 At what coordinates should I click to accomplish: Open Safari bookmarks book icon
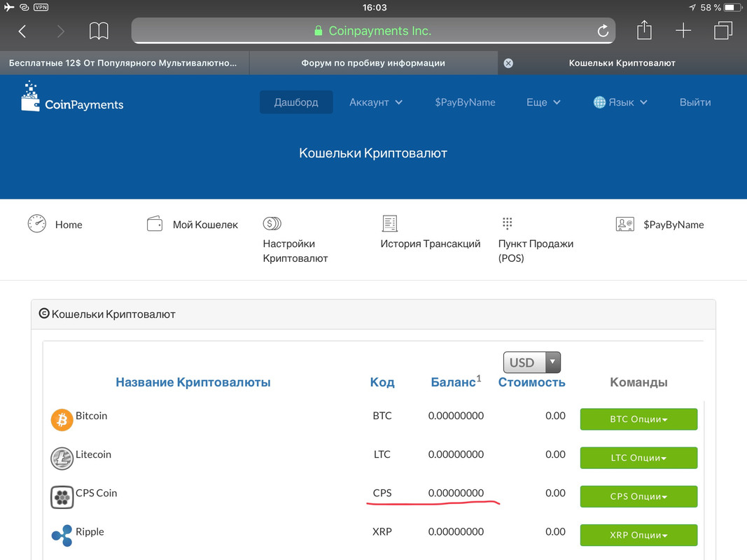click(99, 31)
